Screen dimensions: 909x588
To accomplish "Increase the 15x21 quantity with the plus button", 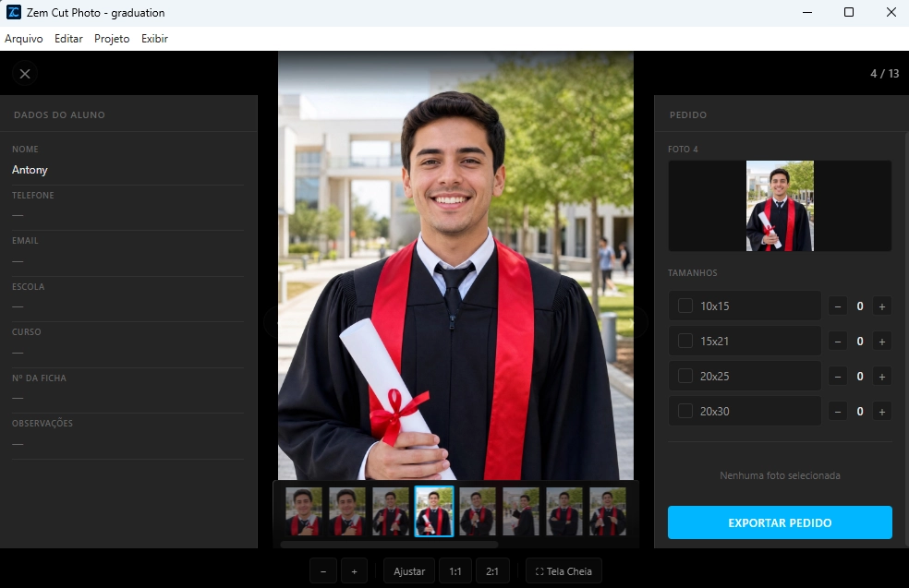I will click(882, 342).
